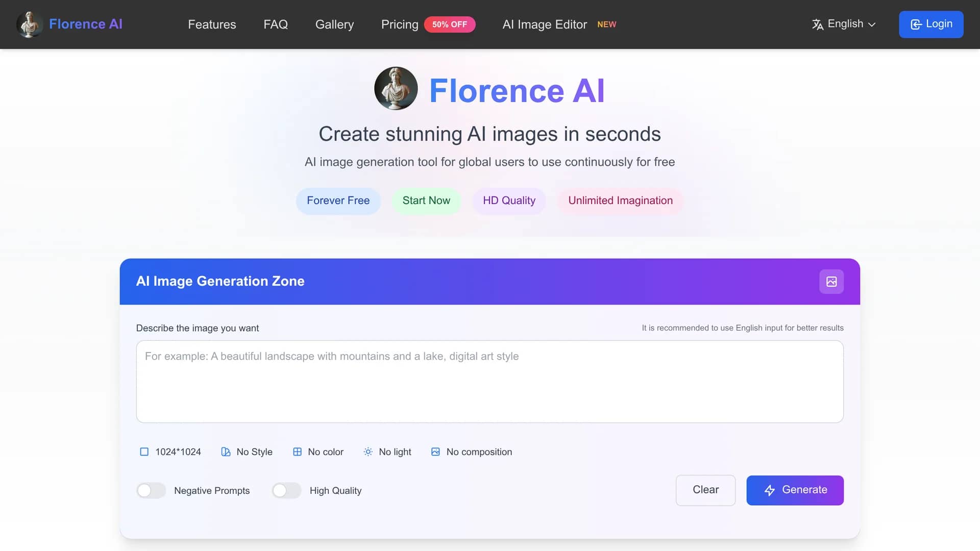Image resolution: width=980 pixels, height=551 pixels.
Task: Click the Start Now pill
Action: [x=426, y=201]
